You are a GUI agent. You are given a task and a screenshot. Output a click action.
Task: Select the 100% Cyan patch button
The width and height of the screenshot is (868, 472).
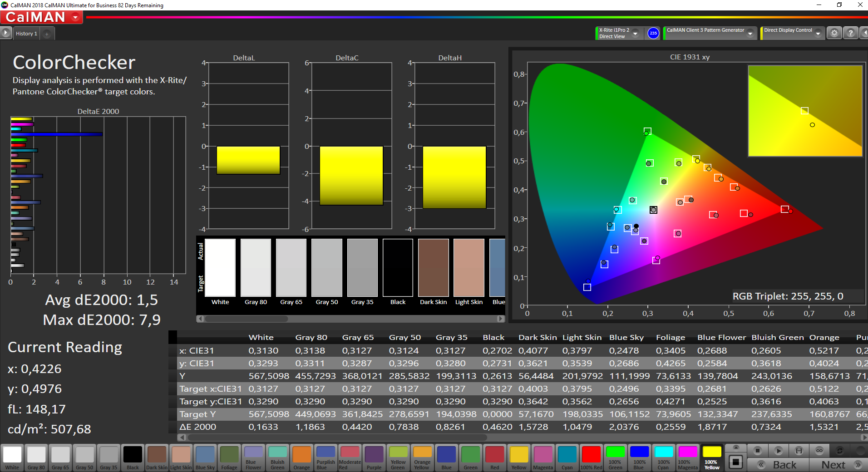pos(663,457)
